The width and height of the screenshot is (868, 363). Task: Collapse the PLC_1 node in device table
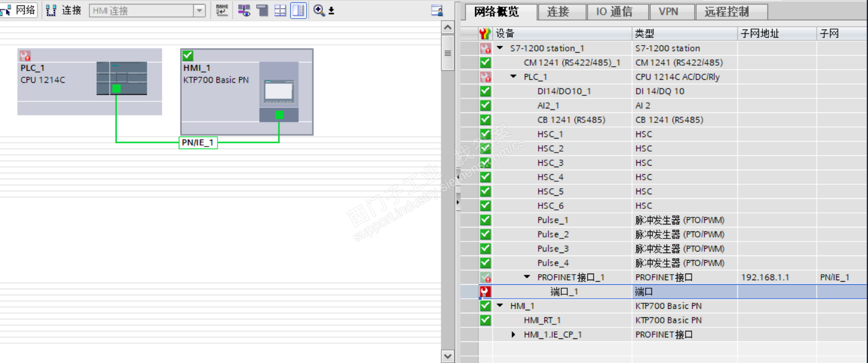click(513, 77)
